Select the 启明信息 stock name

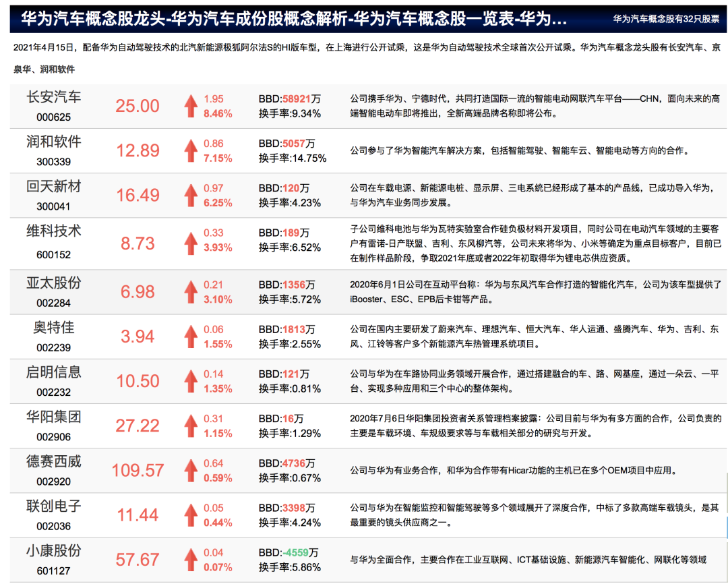tap(53, 372)
